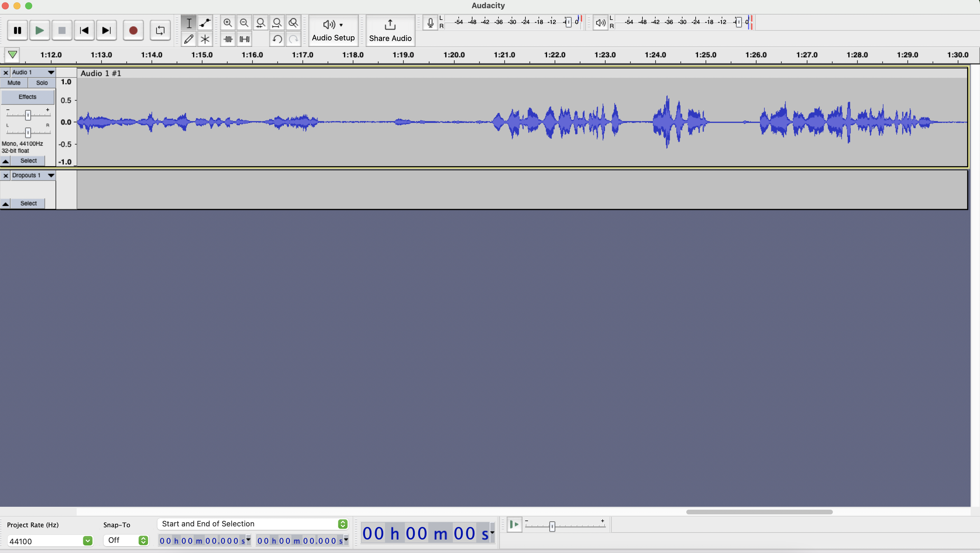This screenshot has height=553, width=980.
Task: Select the Draw pencil tool
Action: (189, 39)
